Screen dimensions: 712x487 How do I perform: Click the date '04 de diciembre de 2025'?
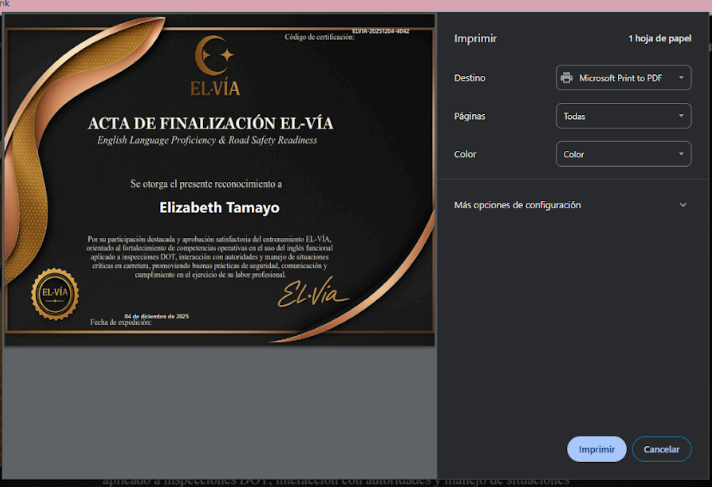tap(157, 316)
